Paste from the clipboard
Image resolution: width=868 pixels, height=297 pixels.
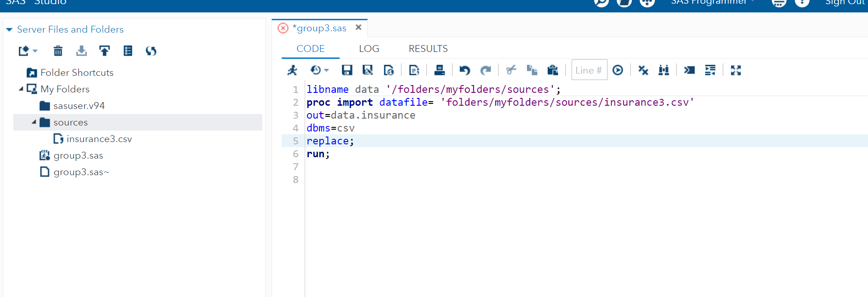tap(553, 70)
